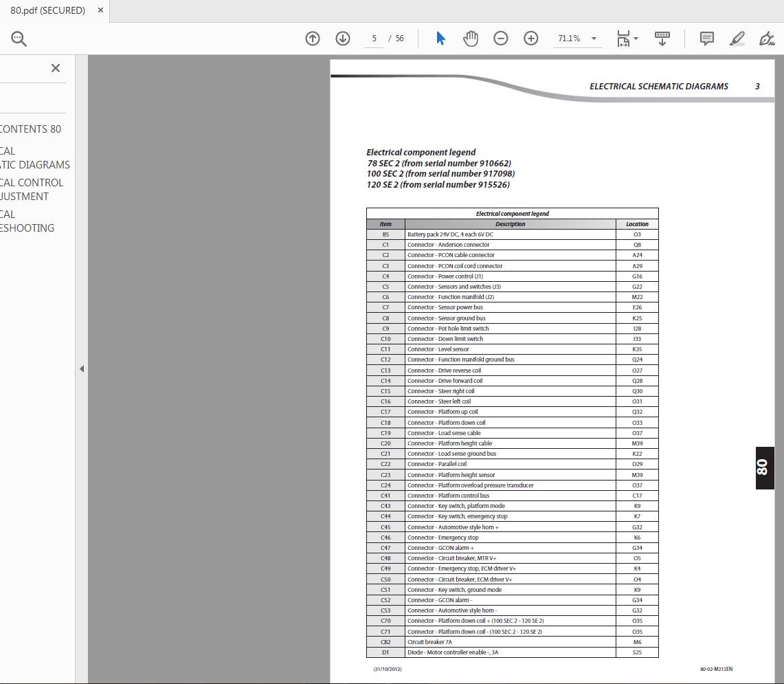Zoom in with the plus button
The width and height of the screenshot is (784, 684).
click(531, 38)
